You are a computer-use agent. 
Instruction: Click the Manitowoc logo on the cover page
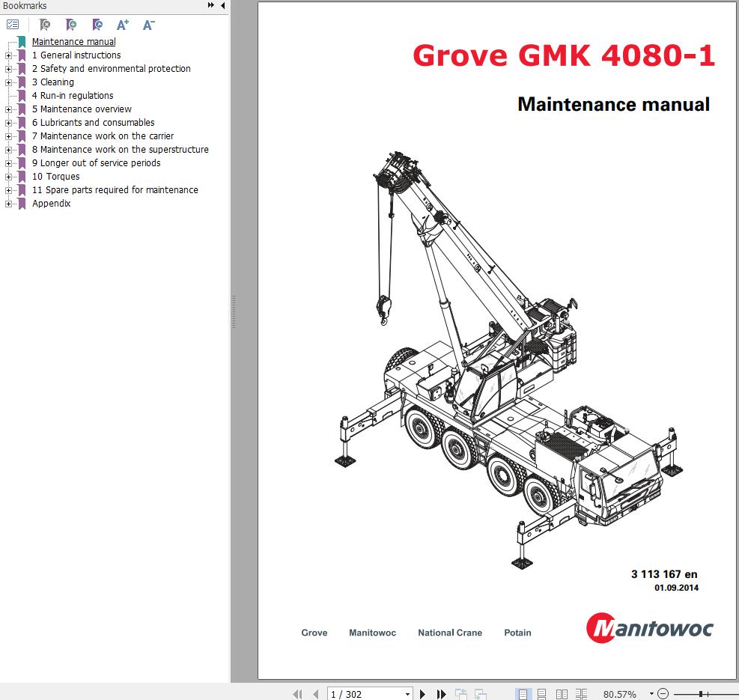coord(649,628)
